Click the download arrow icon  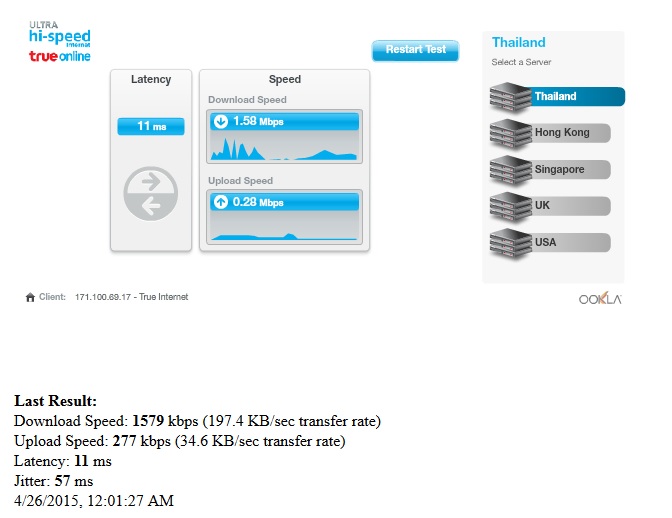(221, 122)
